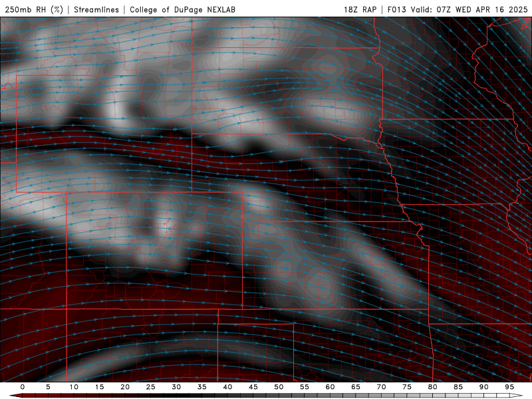Image resolution: width=532 pixels, height=399 pixels.
Task: Click the "20" color scale value
Action: 125,387
